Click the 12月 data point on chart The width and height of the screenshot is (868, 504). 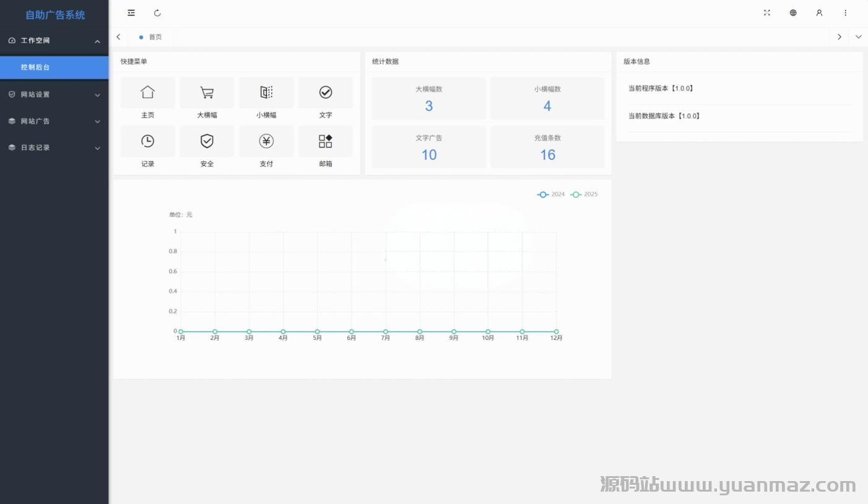point(556,332)
